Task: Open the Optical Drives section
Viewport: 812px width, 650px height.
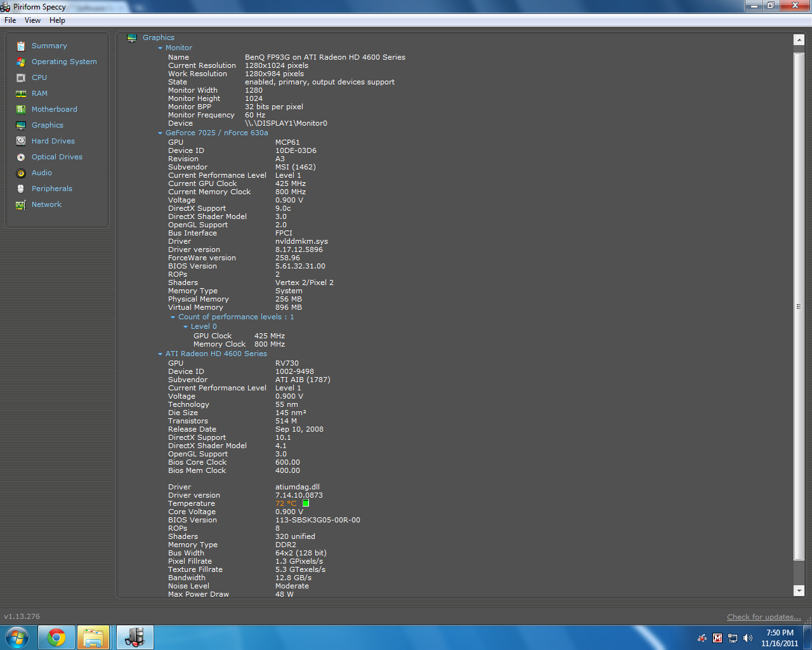Action: pos(57,157)
